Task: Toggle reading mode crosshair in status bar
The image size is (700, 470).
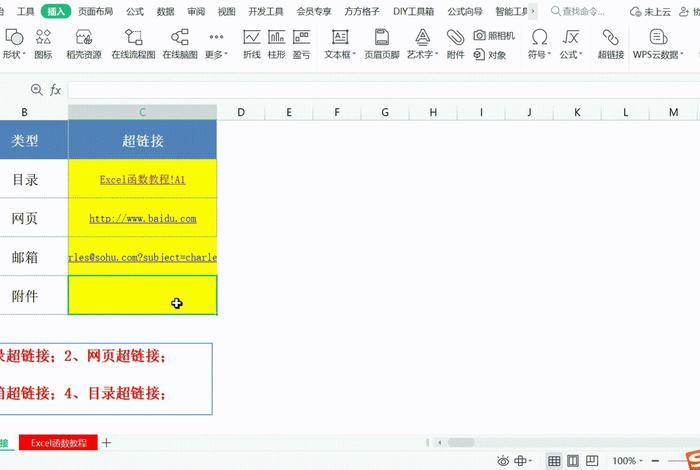Action: pyautogui.click(x=522, y=461)
